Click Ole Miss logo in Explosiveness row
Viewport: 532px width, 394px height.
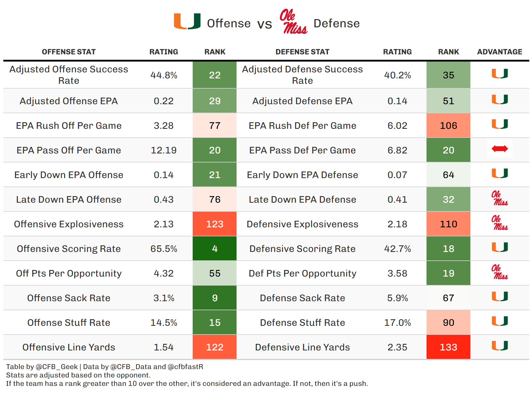(500, 223)
